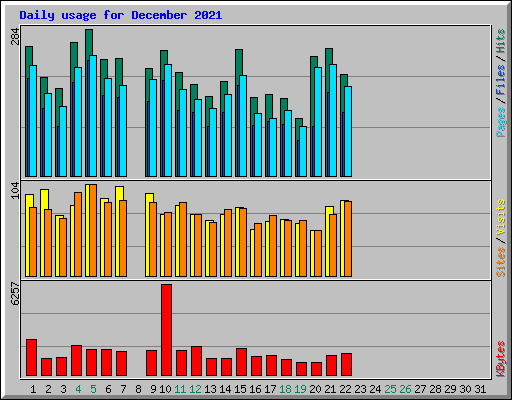Click the green "Hits" legend label
The width and height of the screenshot is (512, 400).
(x=500, y=41)
